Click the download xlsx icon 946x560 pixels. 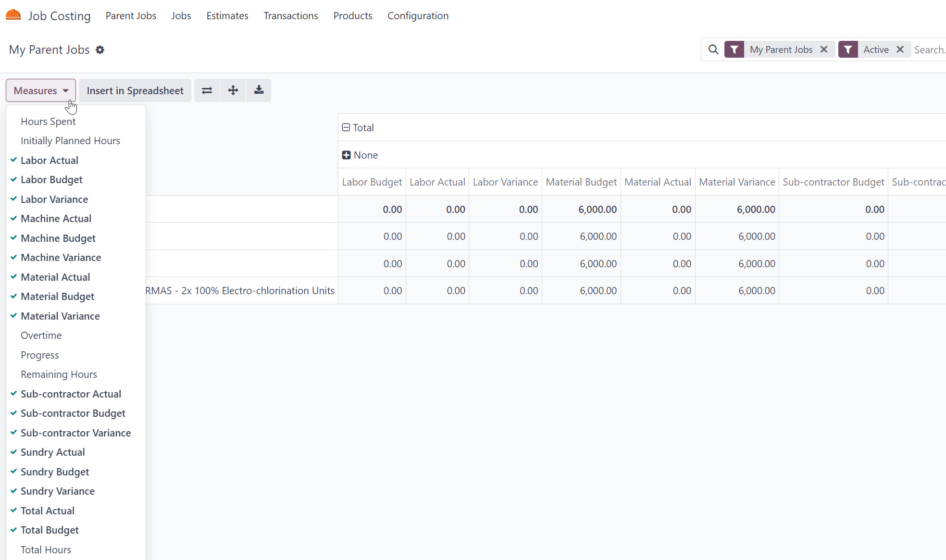pyautogui.click(x=259, y=90)
